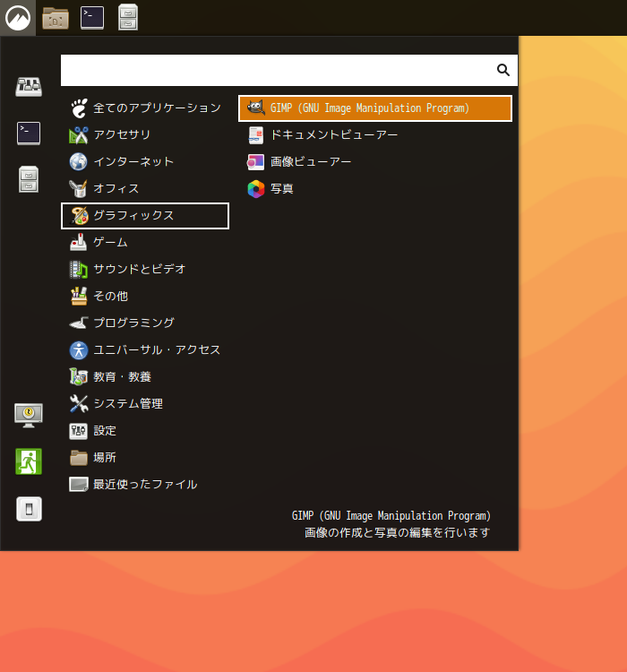This screenshot has width=627, height=672.
Task: Shut down using power button icon
Action: (29, 509)
